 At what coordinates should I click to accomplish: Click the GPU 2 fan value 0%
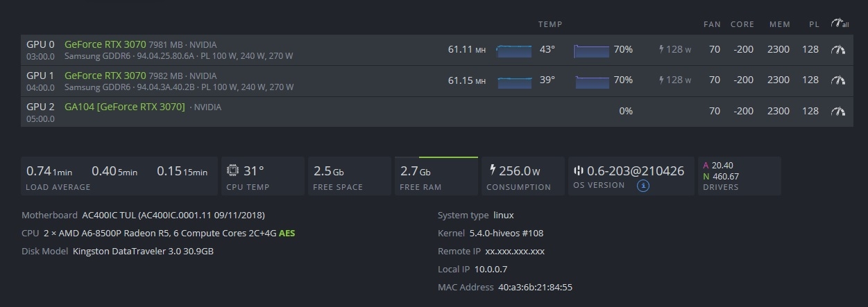click(626, 111)
